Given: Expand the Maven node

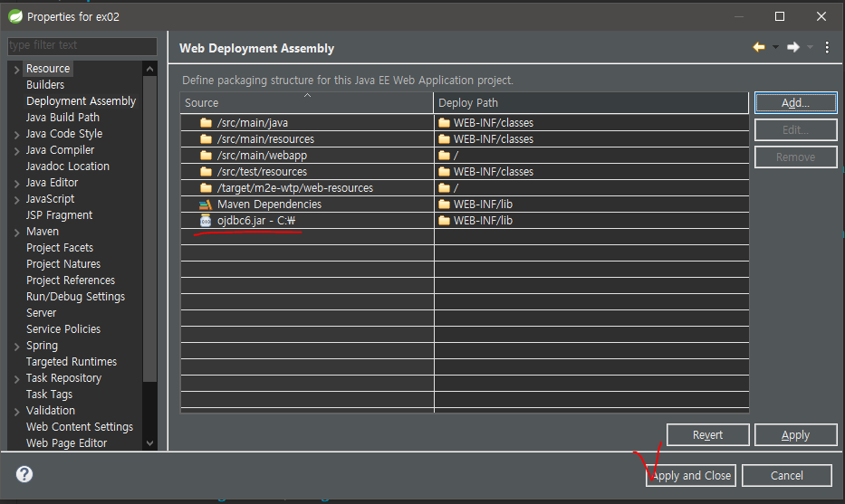Looking at the screenshot, I should 16,232.
